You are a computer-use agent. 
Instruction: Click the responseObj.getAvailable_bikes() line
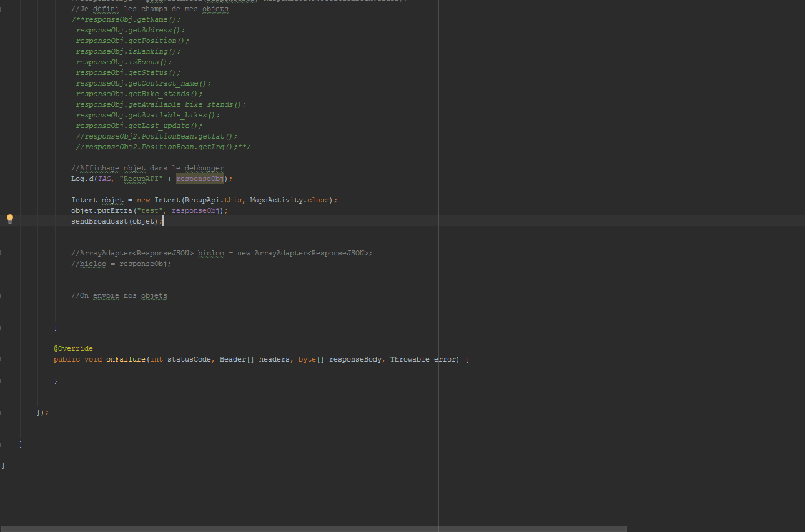click(148, 116)
